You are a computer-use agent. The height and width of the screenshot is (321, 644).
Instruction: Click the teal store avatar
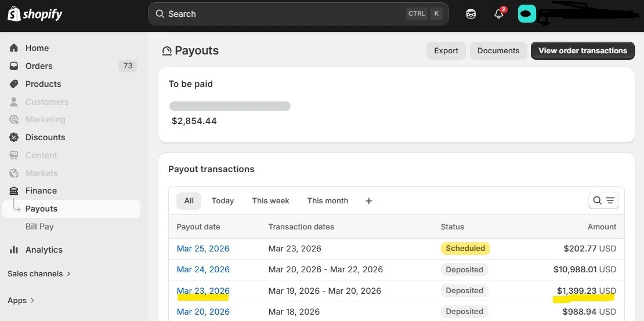(527, 14)
